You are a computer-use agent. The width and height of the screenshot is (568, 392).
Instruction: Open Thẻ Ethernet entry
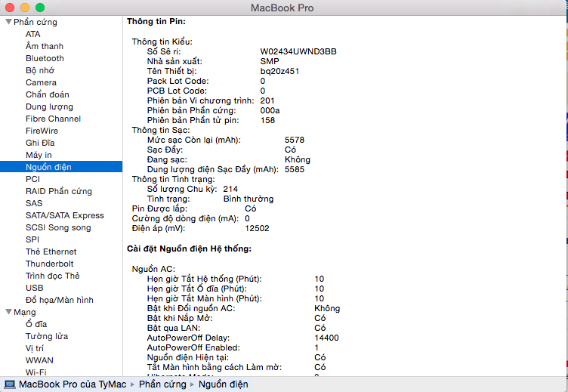[51, 252]
